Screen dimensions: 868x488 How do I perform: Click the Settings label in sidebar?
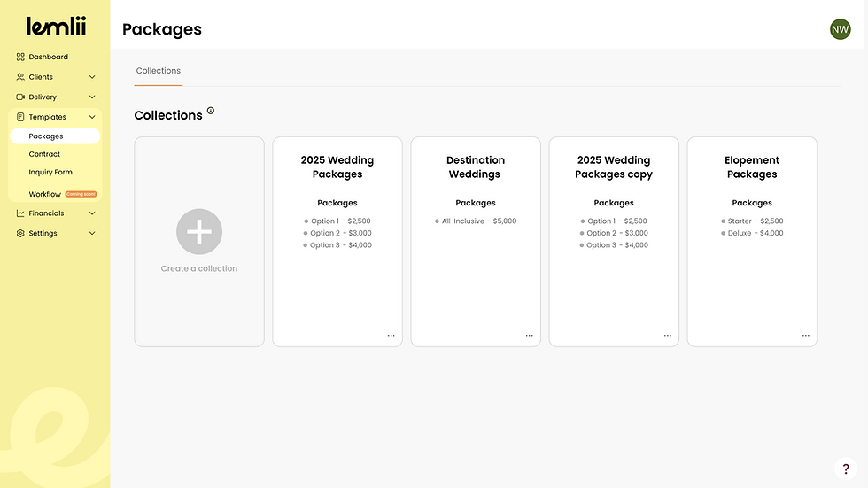point(43,233)
